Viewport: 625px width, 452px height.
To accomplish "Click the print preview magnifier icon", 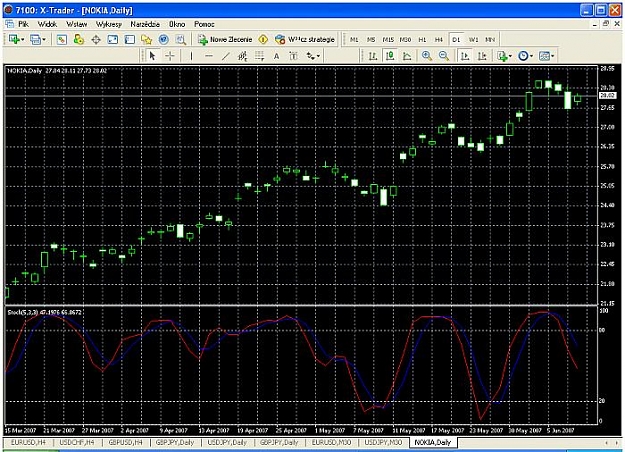I will point(181,39).
